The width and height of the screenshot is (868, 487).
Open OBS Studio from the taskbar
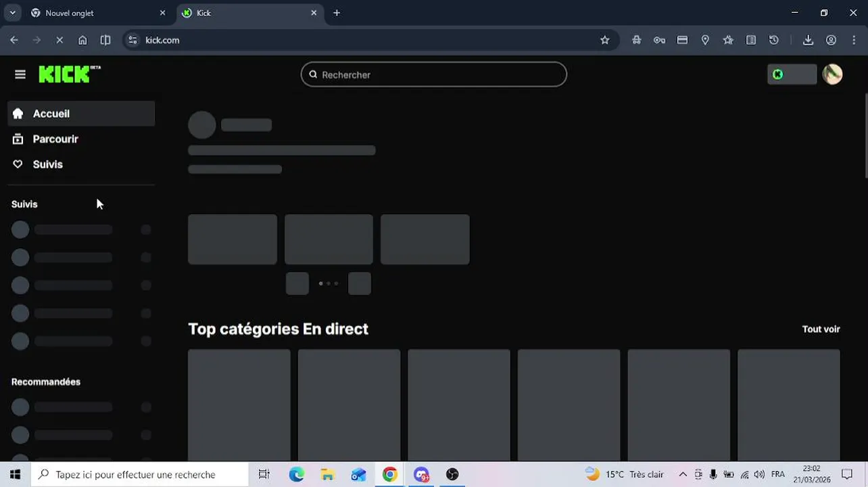pyautogui.click(x=452, y=474)
